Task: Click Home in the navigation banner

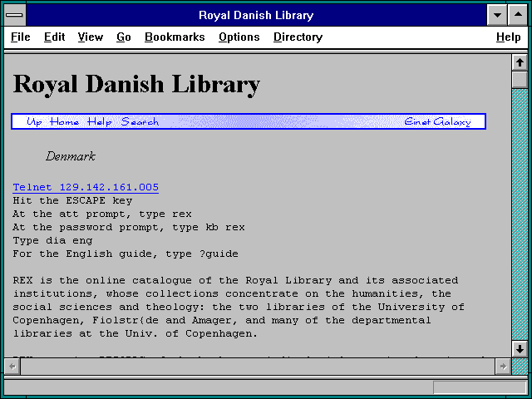Action: (64, 121)
